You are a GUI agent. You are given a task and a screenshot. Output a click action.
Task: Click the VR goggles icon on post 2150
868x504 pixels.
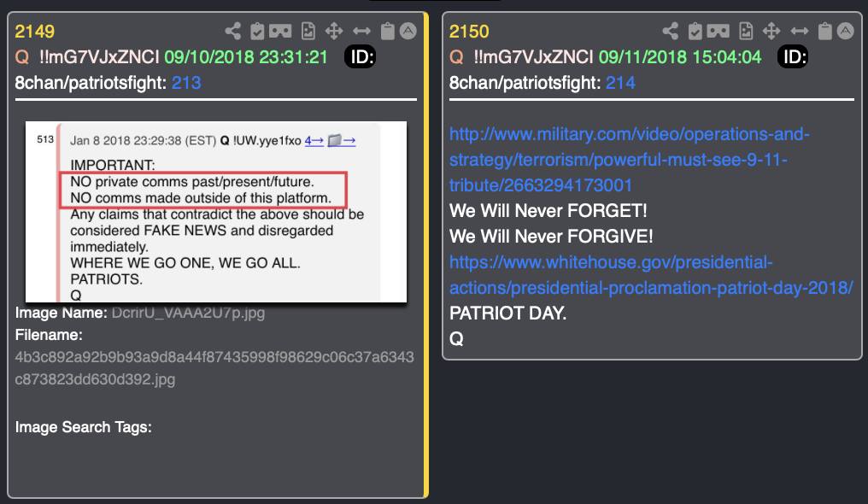click(x=718, y=31)
